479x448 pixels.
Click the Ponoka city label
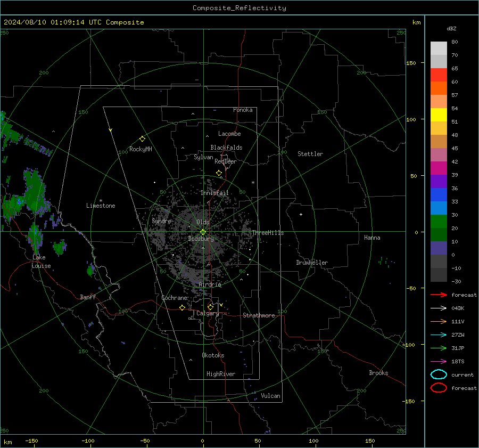243,110
